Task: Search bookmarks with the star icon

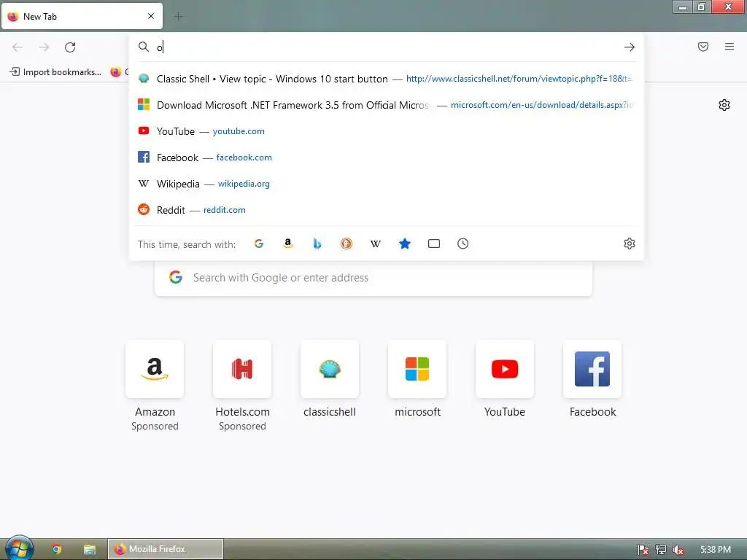Action: 404,244
